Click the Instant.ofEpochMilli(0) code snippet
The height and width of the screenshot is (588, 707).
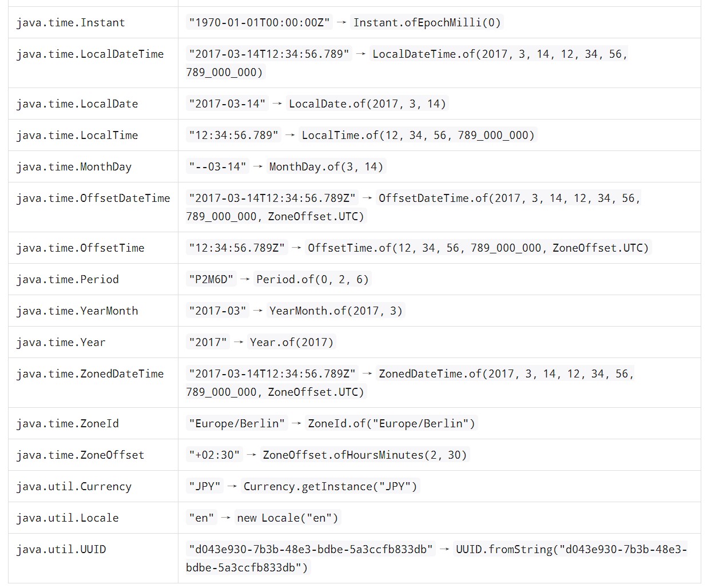click(x=427, y=23)
